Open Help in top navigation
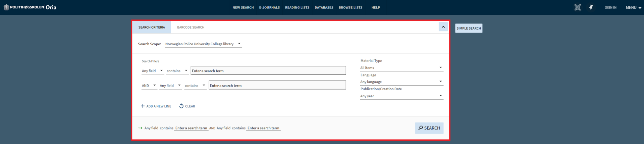The image size is (644, 144). click(376, 7)
